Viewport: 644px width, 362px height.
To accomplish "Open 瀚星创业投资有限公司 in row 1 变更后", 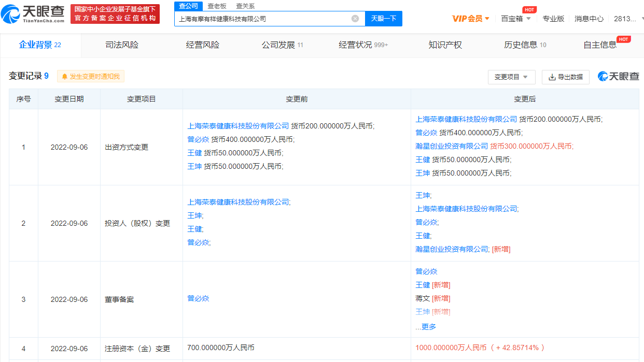I will point(452,146).
